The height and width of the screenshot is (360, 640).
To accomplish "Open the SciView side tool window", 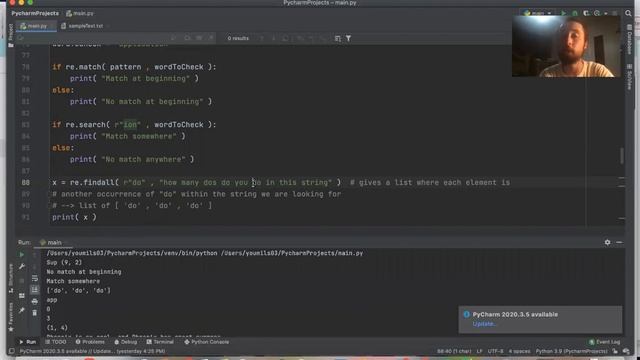I will point(629,77).
